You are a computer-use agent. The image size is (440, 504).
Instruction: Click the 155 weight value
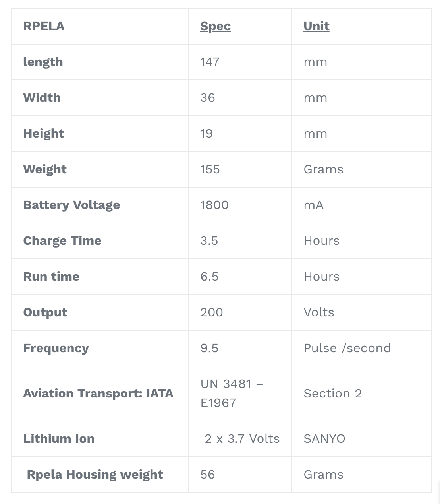point(210,169)
